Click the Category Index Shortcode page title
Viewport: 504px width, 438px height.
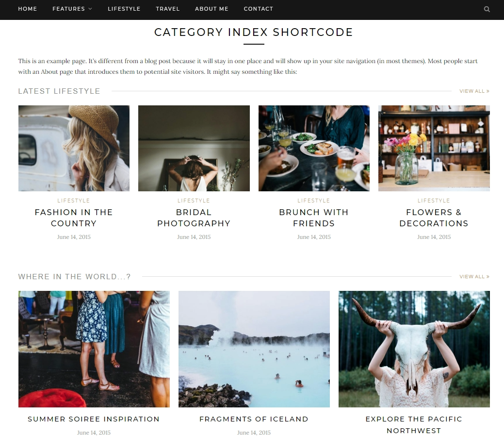[x=254, y=32]
